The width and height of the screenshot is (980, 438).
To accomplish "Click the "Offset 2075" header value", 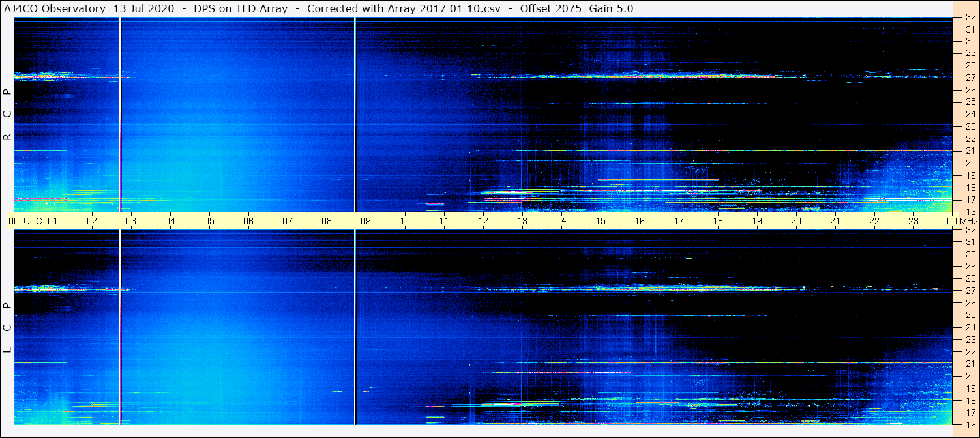I will coord(550,8).
